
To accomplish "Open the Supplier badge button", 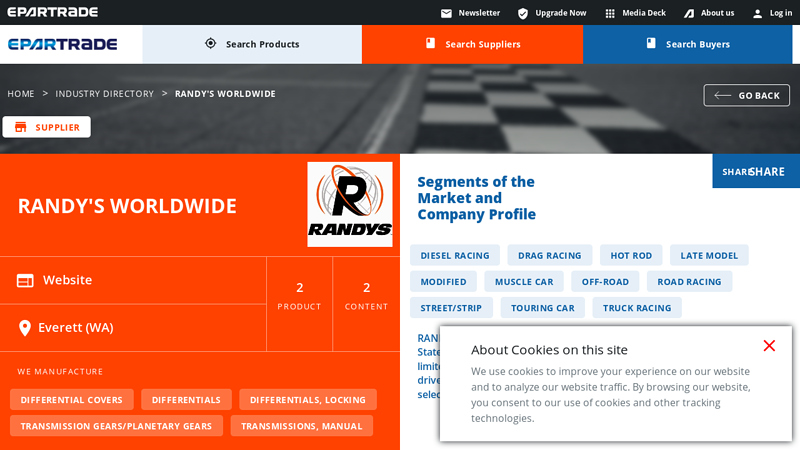I will click(x=47, y=127).
